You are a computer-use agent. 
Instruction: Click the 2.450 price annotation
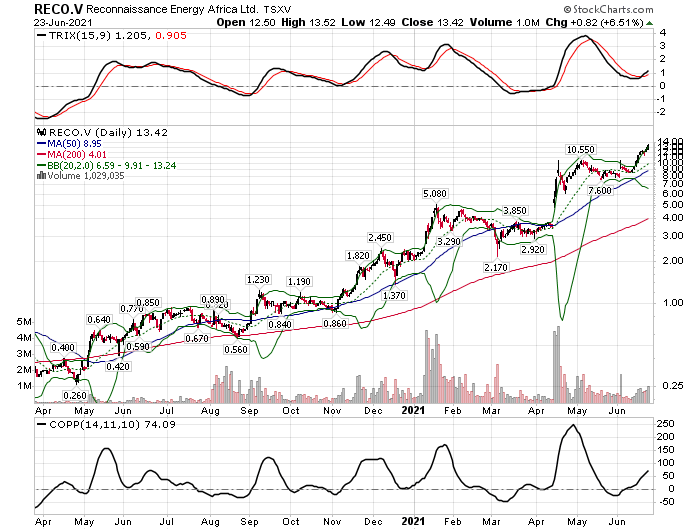[380, 238]
